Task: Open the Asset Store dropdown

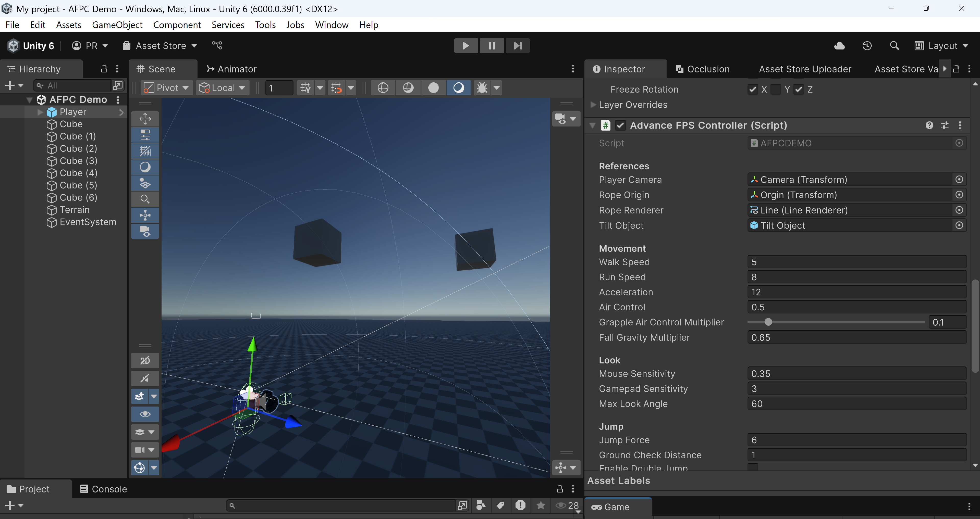Action: (x=160, y=46)
